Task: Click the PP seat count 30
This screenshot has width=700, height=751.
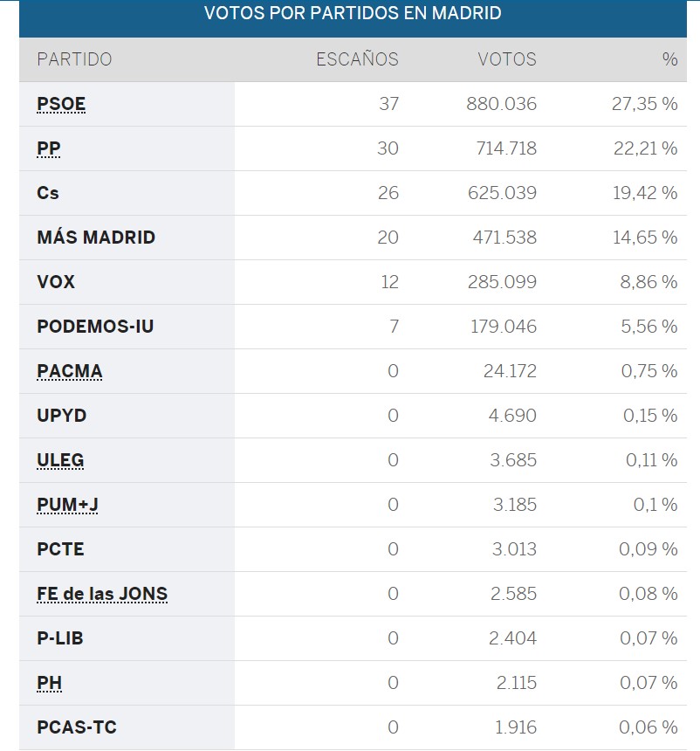Action: point(388,148)
